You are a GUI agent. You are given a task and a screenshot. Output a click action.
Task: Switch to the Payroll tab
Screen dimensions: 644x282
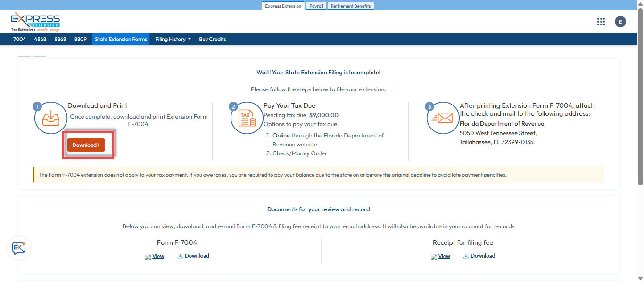pos(316,6)
